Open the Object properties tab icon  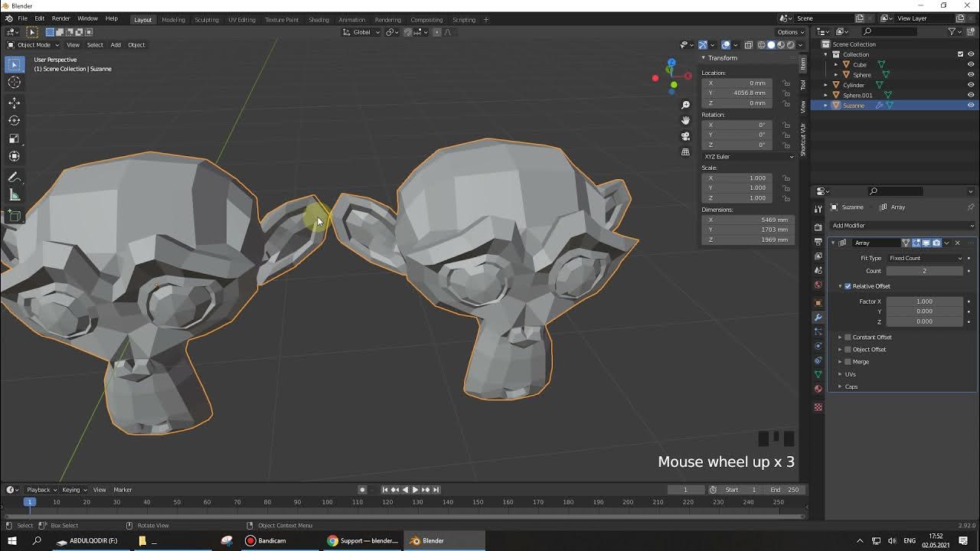(x=818, y=303)
